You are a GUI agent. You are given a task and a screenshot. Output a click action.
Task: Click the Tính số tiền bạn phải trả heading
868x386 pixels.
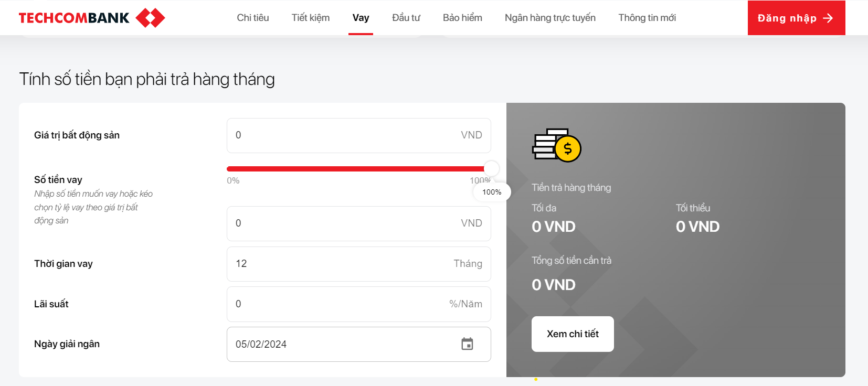point(147,79)
